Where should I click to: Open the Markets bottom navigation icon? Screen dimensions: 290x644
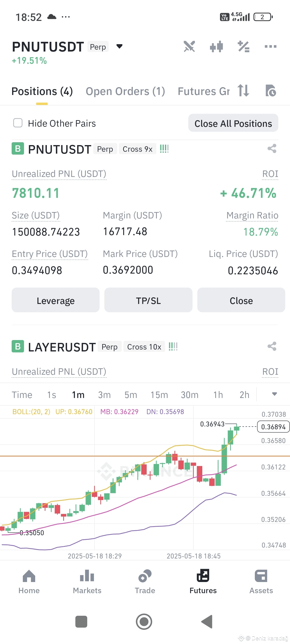pos(87,576)
